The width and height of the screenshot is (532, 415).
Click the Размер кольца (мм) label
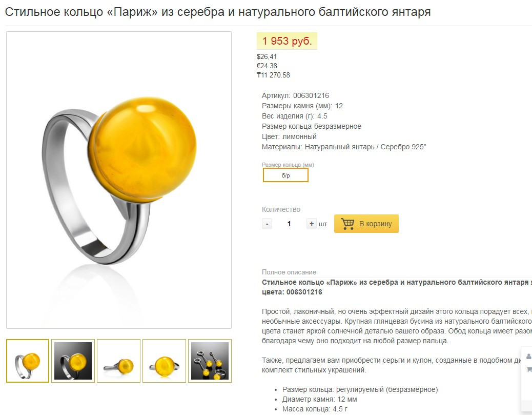(288, 165)
